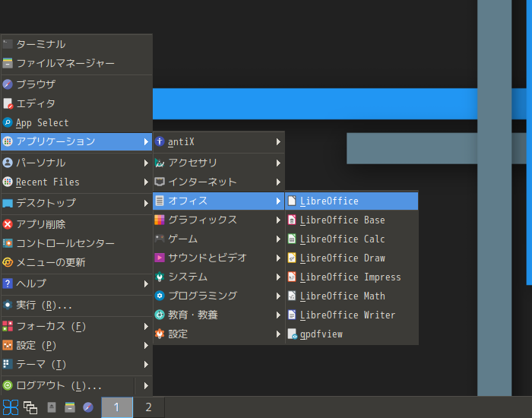Image resolution: width=532 pixels, height=418 pixels.
Task: Open the 教育・教養 menu entry
Action: (x=219, y=315)
